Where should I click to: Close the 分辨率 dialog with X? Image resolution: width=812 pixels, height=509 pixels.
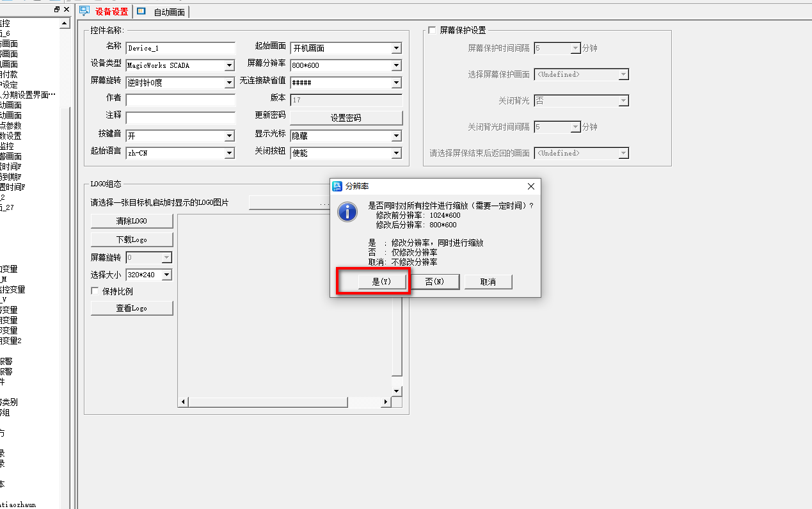click(530, 186)
